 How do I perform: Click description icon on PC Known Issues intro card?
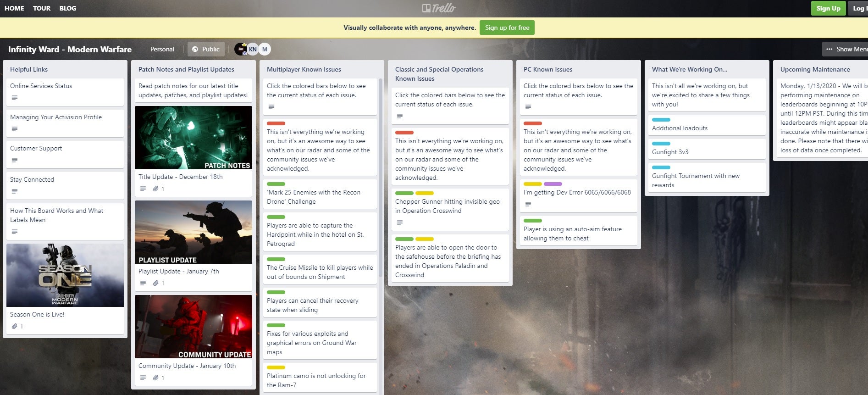(x=528, y=107)
